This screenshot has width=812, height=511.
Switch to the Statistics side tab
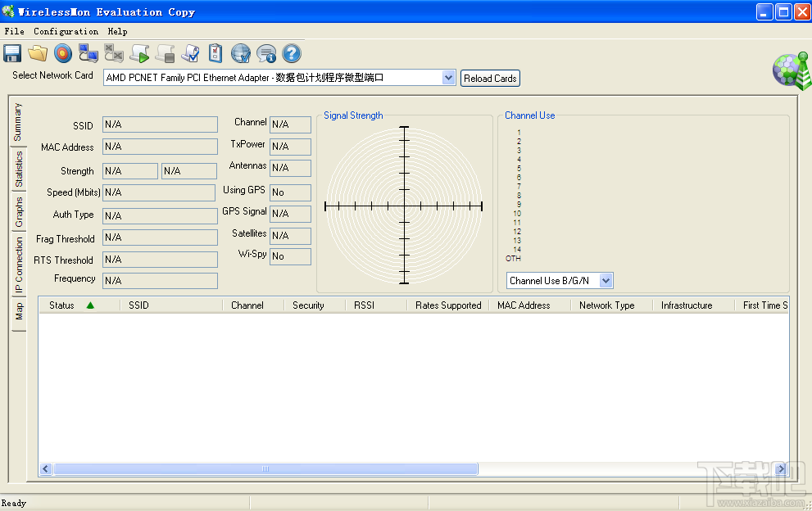[19, 170]
